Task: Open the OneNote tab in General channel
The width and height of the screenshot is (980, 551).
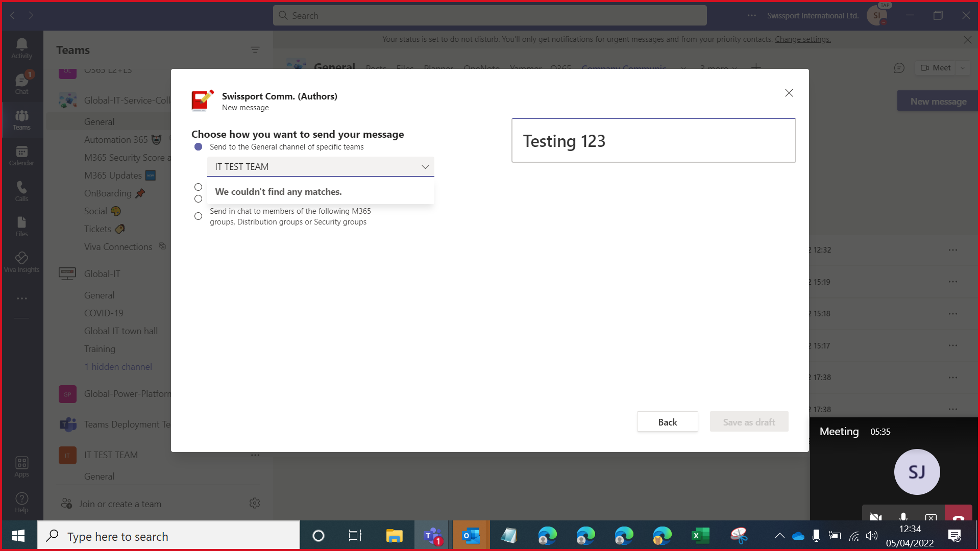Action: pos(481,68)
